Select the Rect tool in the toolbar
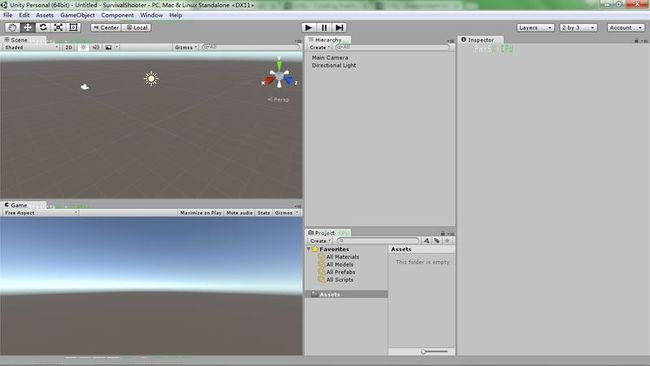 pos(73,27)
